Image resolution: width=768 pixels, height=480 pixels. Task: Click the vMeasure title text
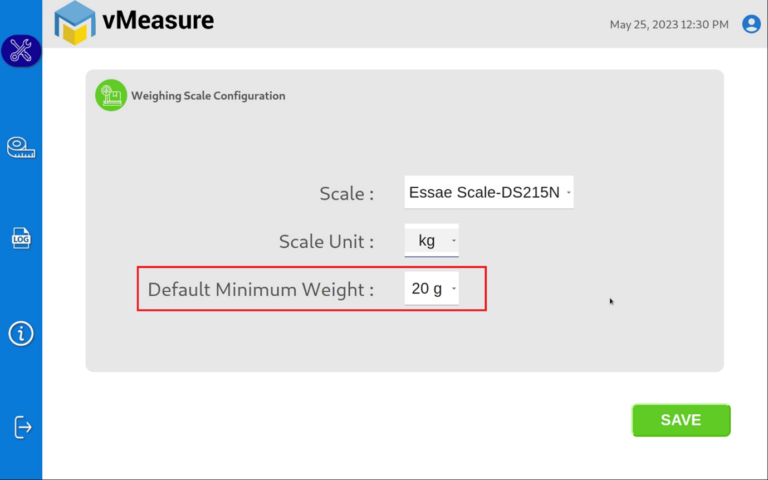tap(158, 20)
